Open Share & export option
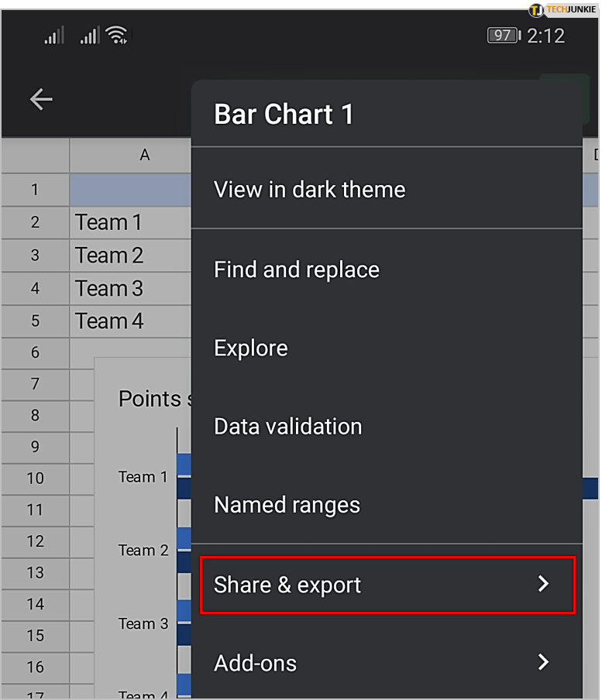This screenshot has width=602, height=700. 287,585
